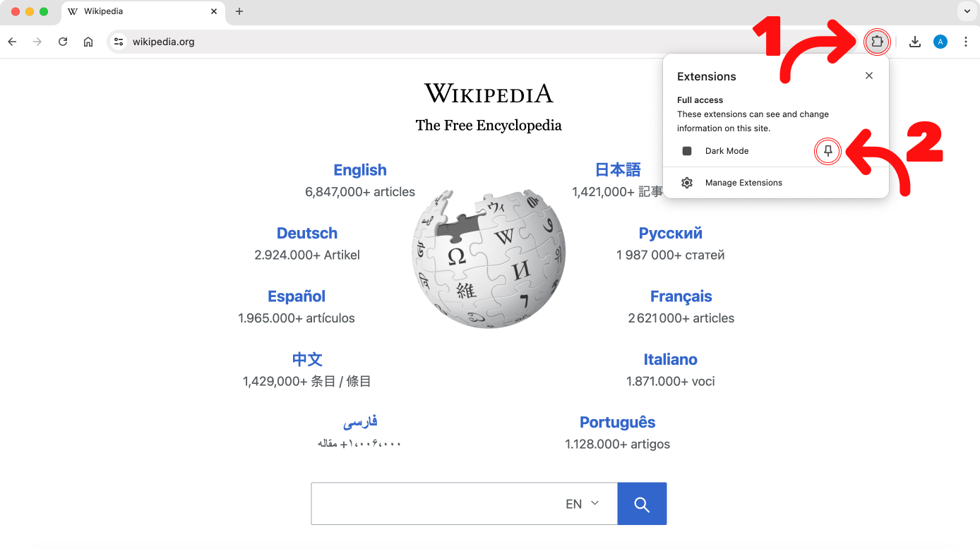
Task: Click the browser back arrow
Action: 12,42
